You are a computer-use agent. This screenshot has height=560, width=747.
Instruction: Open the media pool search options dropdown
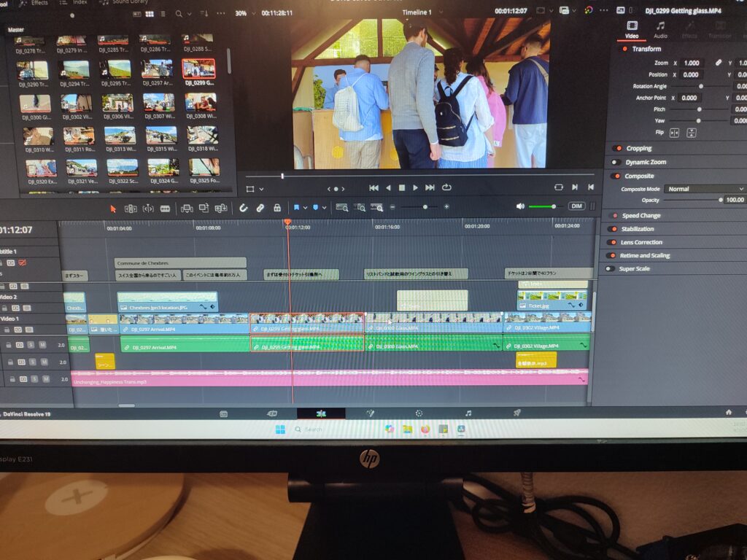189,14
